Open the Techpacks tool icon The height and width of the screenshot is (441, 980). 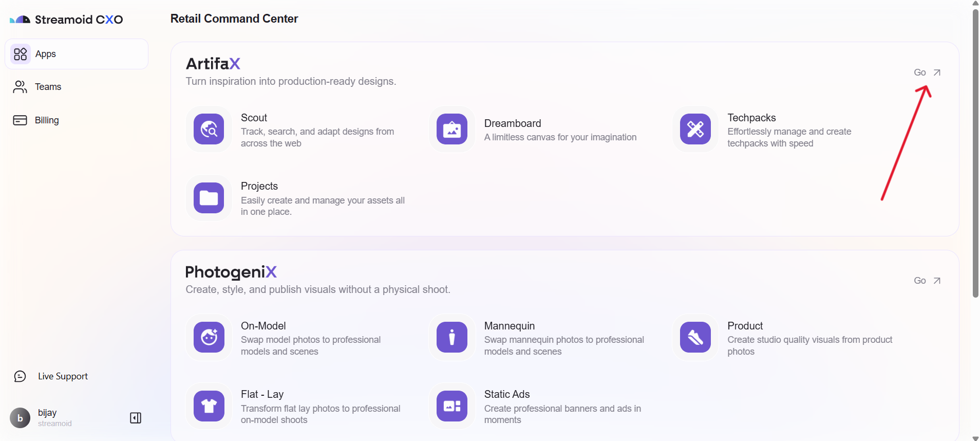coord(695,129)
